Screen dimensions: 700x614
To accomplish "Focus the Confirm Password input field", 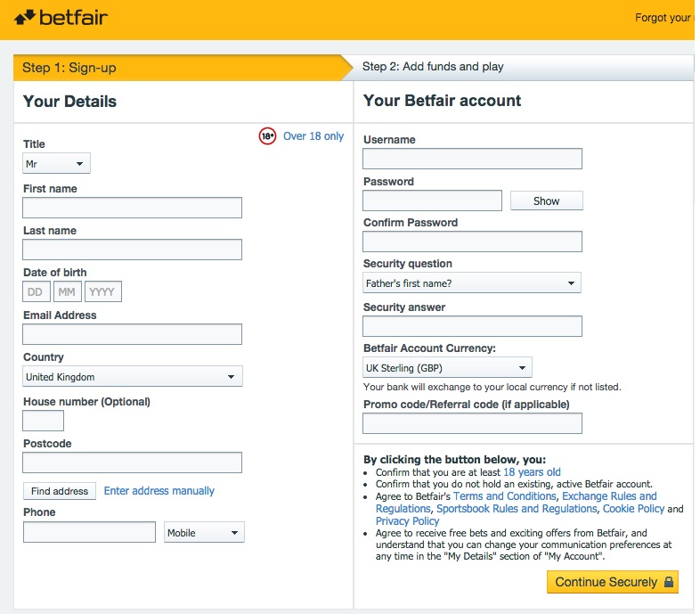I will coord(472,242).
